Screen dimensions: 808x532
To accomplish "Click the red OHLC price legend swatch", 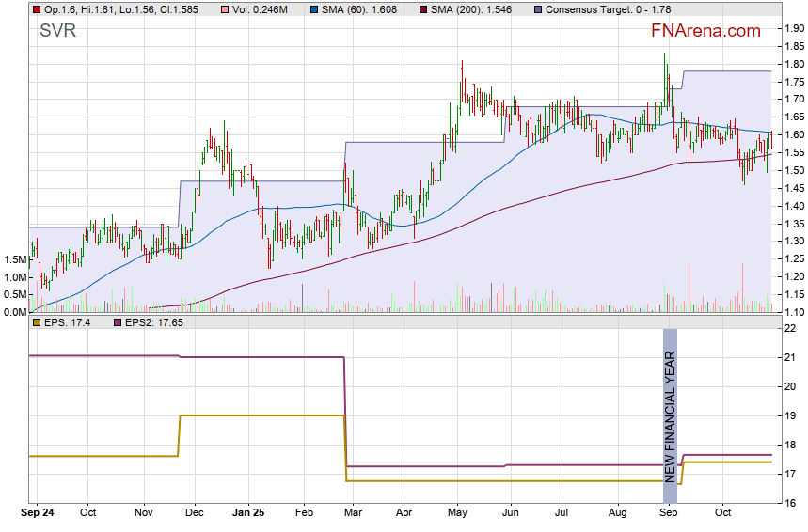I will pyautogui.click(x=36, y=8).
